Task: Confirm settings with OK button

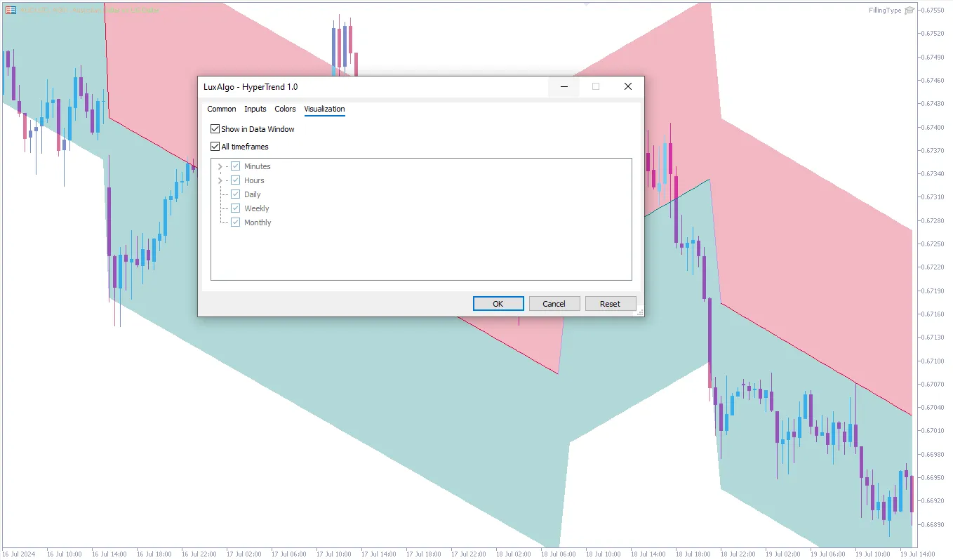Action: pyautogui.click(x=498, y=304)
